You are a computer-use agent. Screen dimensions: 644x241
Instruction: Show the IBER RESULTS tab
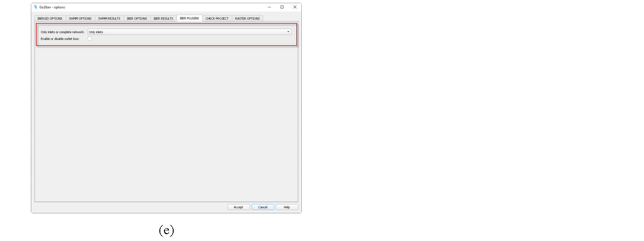(163, 18)
